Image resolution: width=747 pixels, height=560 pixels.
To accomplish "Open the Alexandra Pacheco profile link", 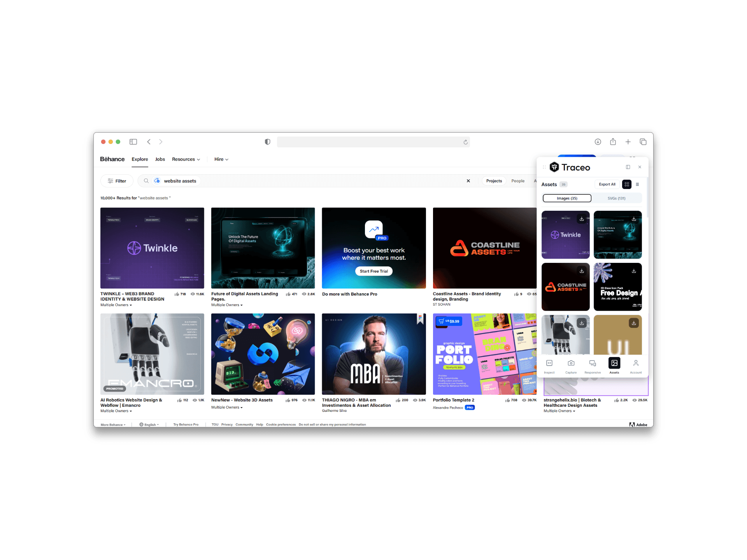I will [448, 408].
